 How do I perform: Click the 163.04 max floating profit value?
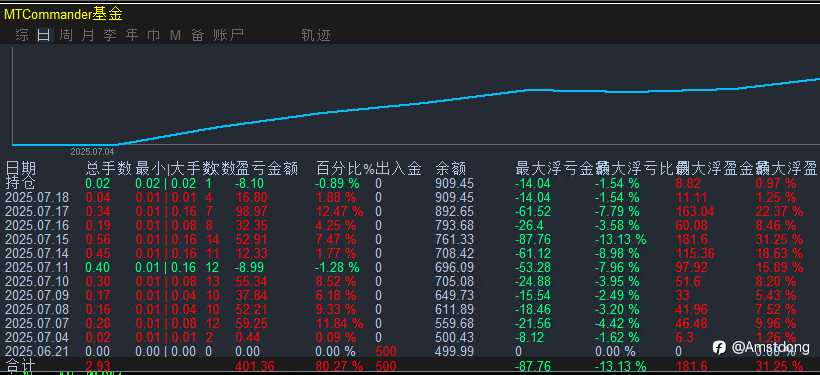point(694,211)
